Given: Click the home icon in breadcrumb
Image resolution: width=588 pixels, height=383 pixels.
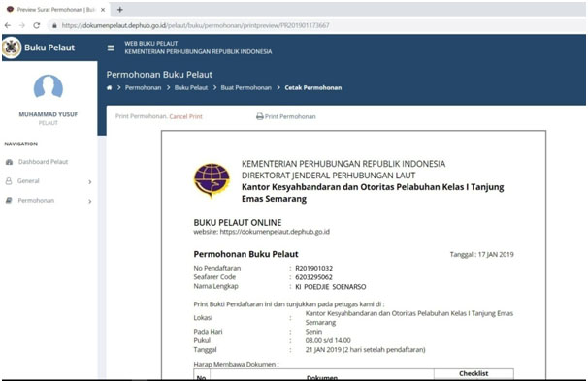Looking at the screenshot, I should click(109, 87).
